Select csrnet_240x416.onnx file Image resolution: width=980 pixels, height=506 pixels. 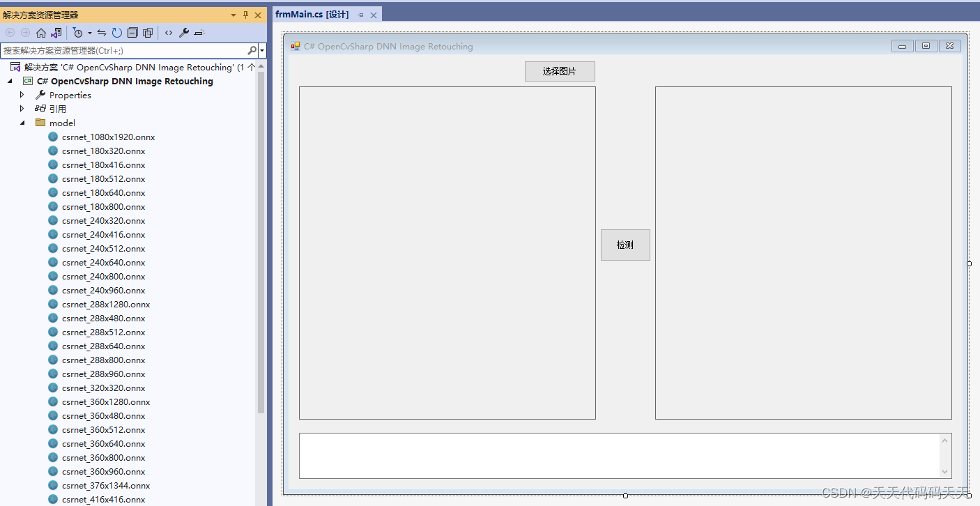pos(103,235)
